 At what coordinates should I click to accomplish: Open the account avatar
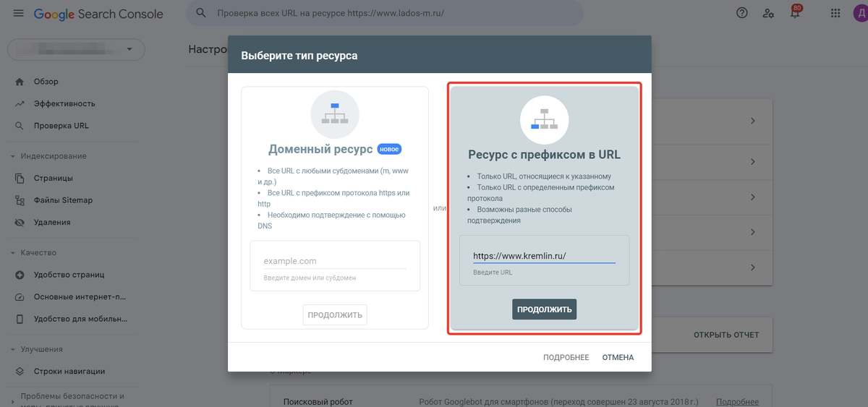tap(859, 13)
